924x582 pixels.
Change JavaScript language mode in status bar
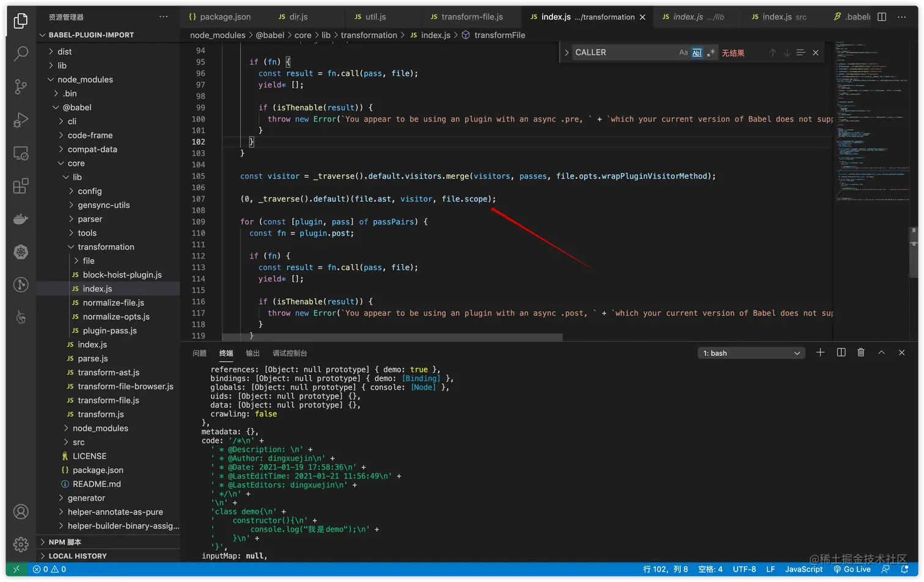(804, 569)
